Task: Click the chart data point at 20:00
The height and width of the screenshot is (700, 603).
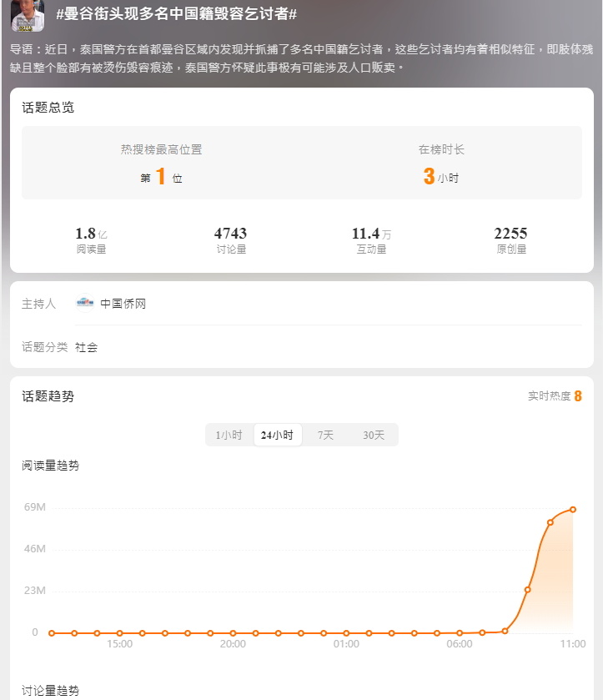Action: coord(233,633)
